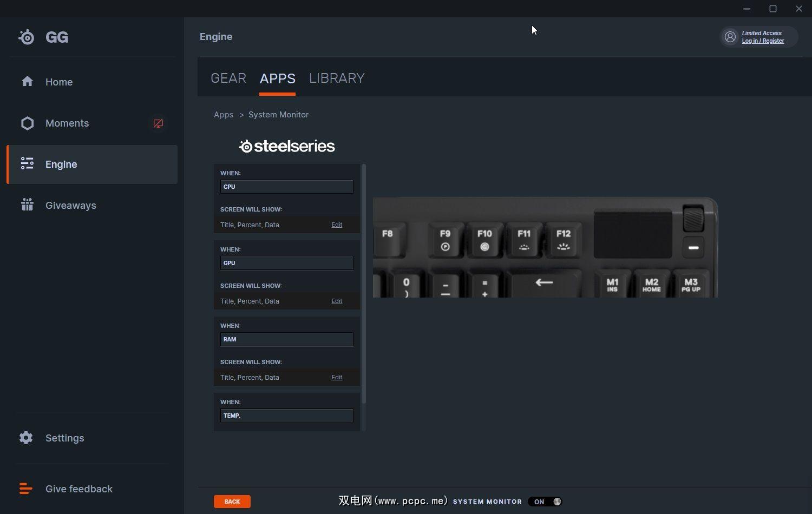Open the Home page icon
The width and height of the screenshot is (812, 514).
click(27, 81)
